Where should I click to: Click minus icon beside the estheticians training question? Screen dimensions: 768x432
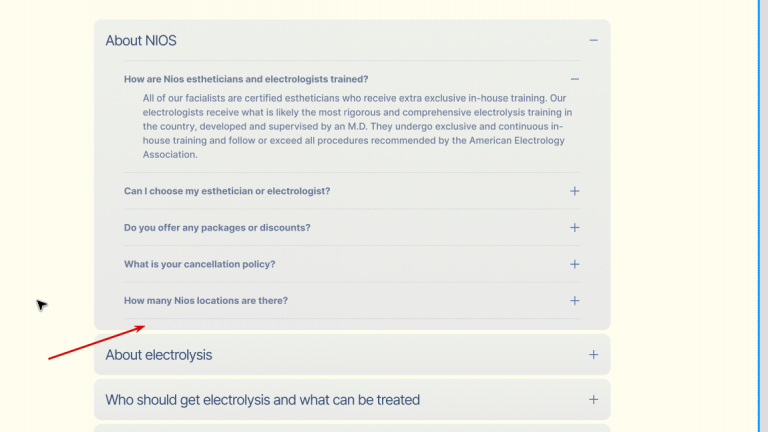575,79
